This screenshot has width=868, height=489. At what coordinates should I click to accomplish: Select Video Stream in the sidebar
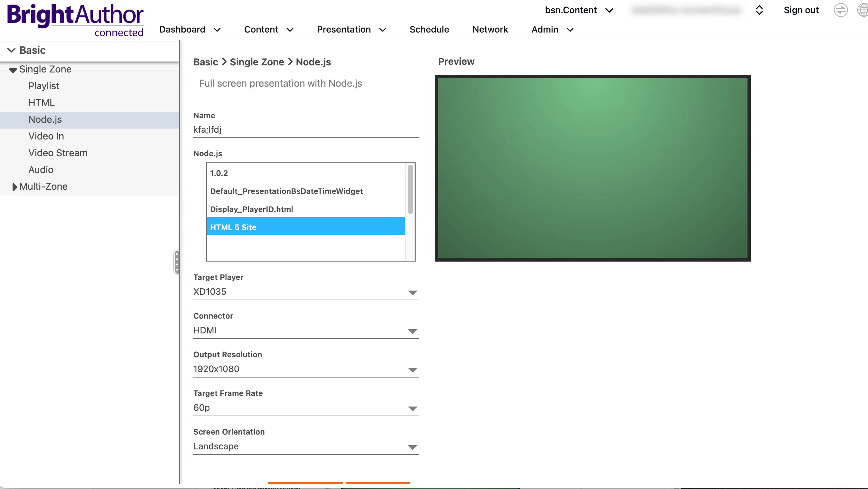(x=58, y=153)
